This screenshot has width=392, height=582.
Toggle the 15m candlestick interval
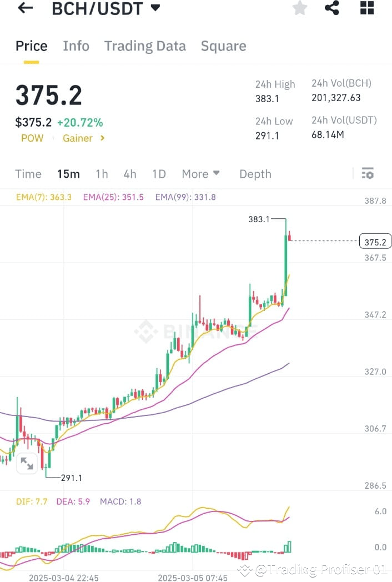(68, 173)
